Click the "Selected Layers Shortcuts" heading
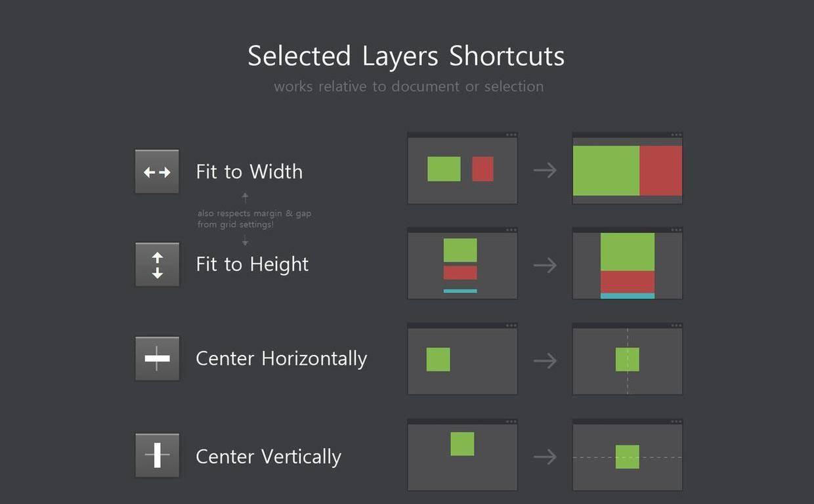Screen dimensions: 814x504 [x=406, y=56]
